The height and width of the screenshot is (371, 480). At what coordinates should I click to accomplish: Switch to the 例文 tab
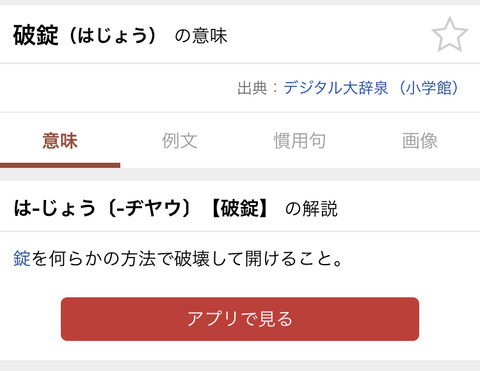pyautogui.click(x=180, y=140)
